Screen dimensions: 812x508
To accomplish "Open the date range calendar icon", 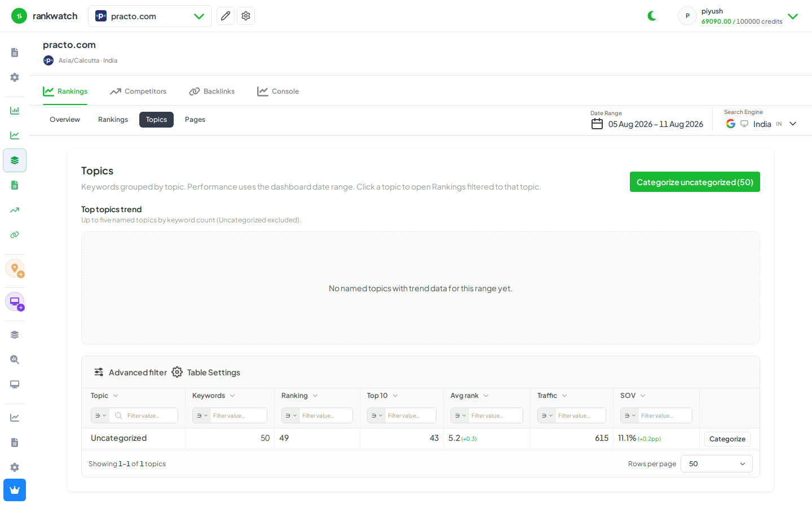I will 597,124.
